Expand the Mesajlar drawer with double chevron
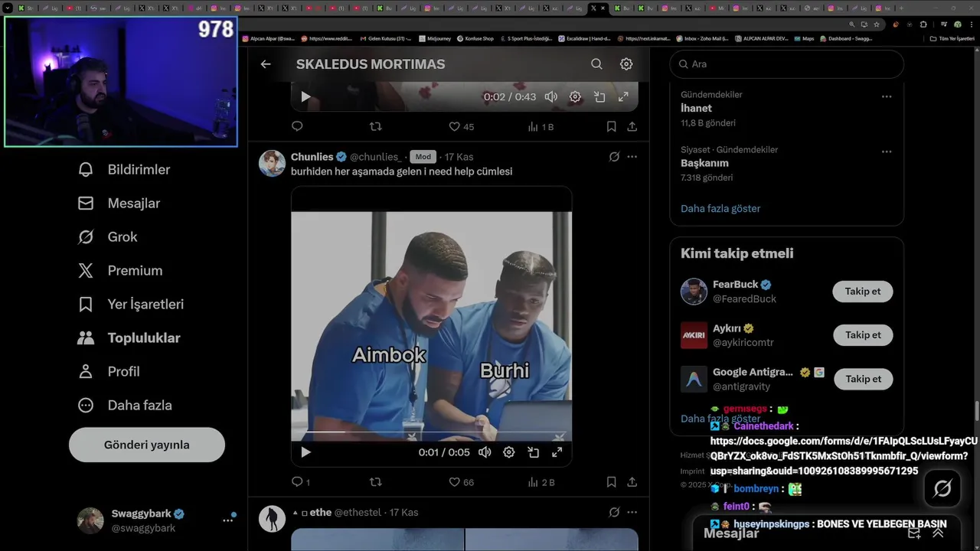The height and width of the screenshot is (551, 980). pos(938,533)
